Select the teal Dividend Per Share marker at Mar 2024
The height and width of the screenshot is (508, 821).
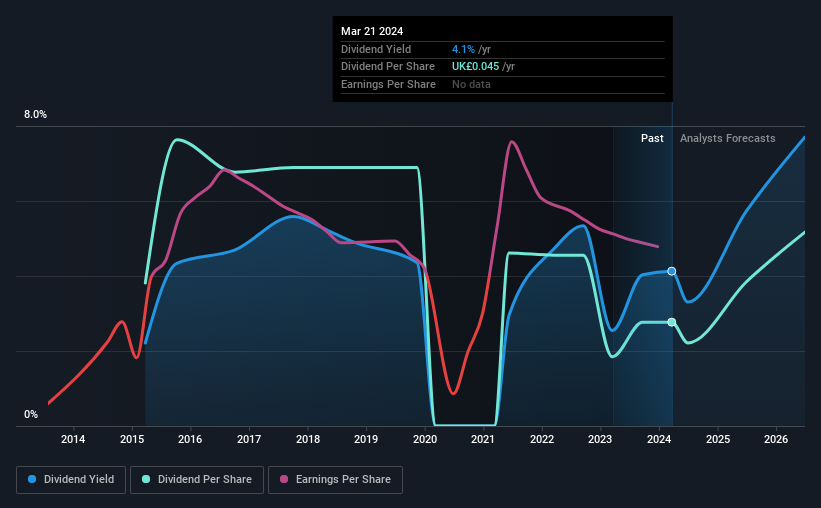tap(672, 322)
